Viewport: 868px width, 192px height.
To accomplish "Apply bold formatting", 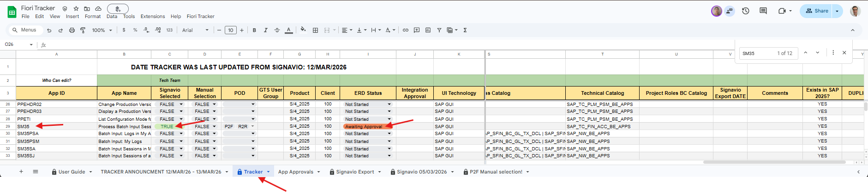I will click(254, 30).
